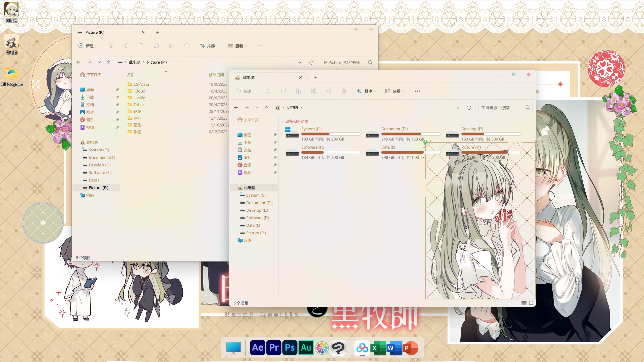The image size is (644, 362).
Task: Sort by the 名称 column header
Action: tap(131, 75)
